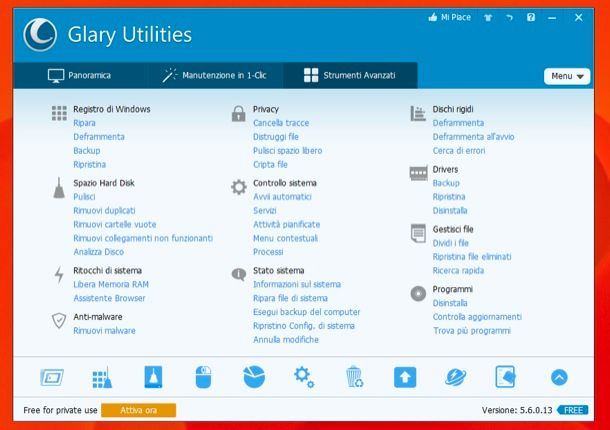Open Trova più programmi link

(472, 331)
